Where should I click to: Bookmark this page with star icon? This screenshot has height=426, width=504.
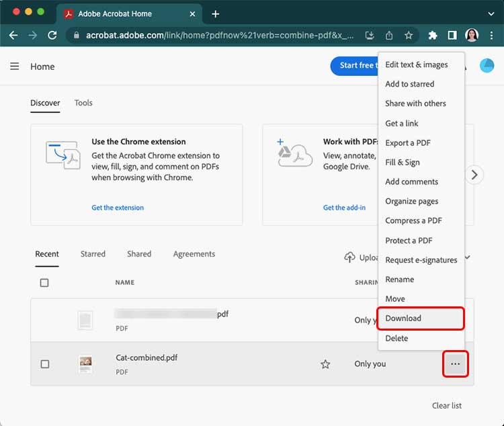pos(408,36)
